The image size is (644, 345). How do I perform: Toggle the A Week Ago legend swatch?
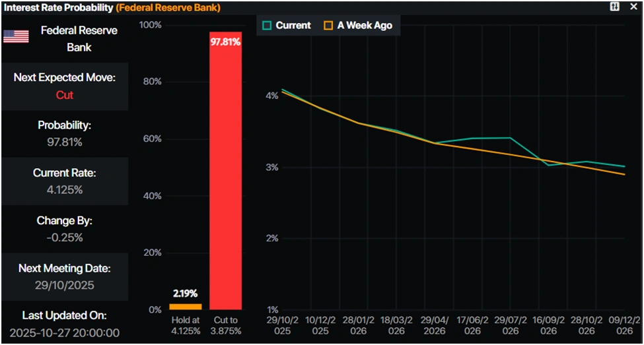tap(328, 26)
